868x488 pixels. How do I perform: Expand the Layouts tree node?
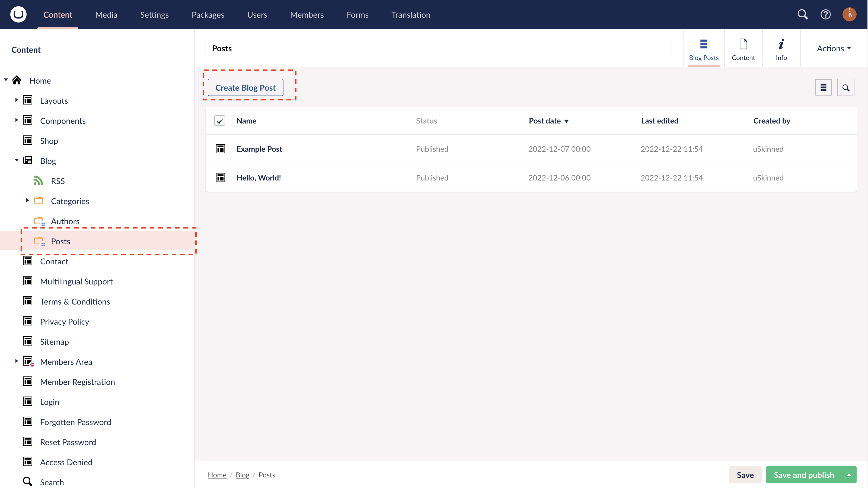coord(17,100)
